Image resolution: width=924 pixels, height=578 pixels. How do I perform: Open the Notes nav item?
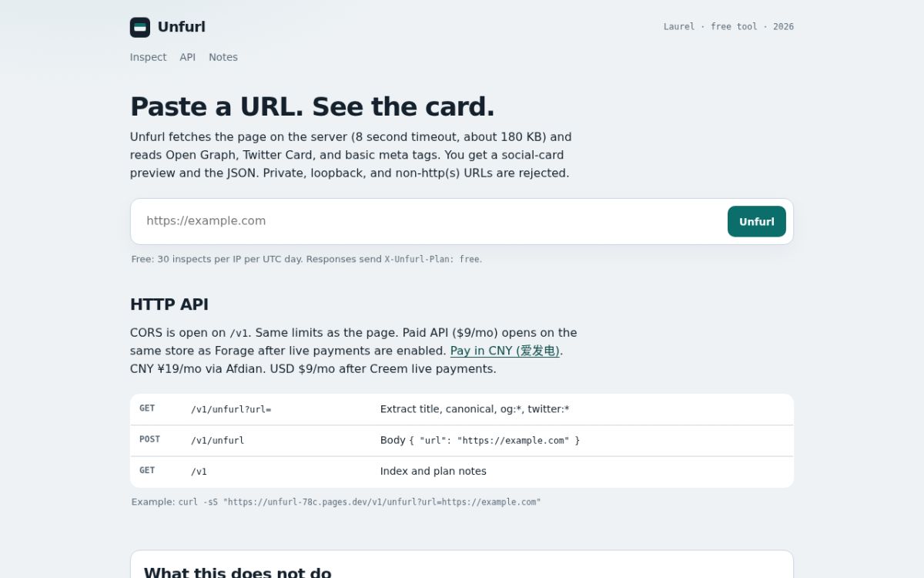(x=223, y=57)
